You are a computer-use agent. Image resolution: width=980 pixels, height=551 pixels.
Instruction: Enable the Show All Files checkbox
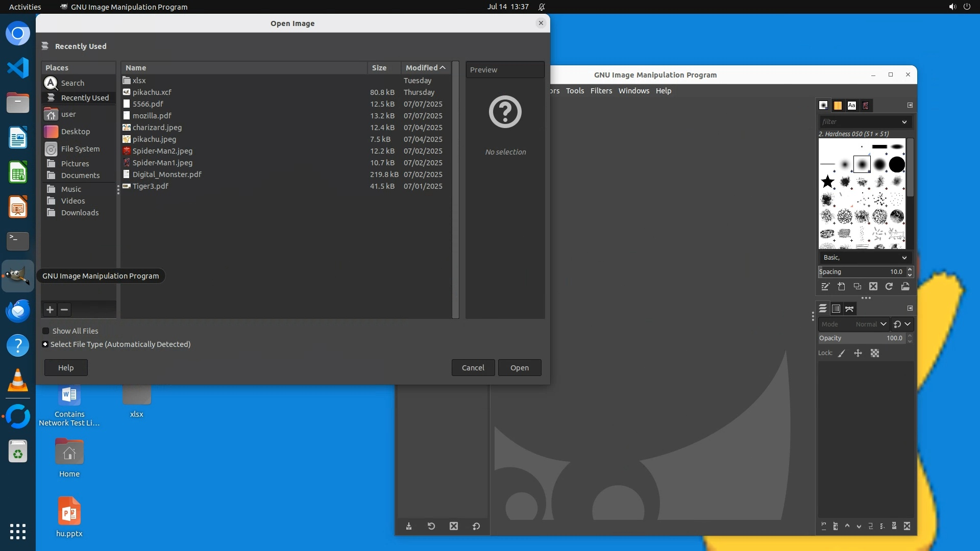click(46, 331)
